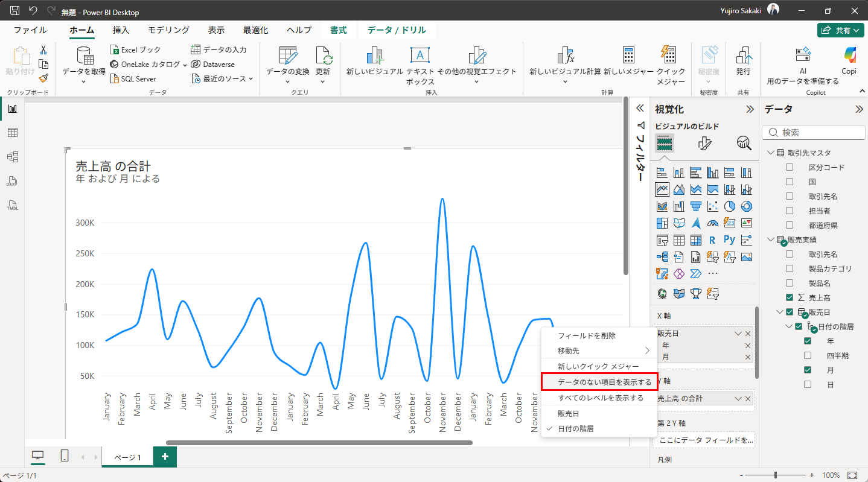Check the 四半期 hierarchy level checkbox
The image size is (868, 482).
(808, 355)
